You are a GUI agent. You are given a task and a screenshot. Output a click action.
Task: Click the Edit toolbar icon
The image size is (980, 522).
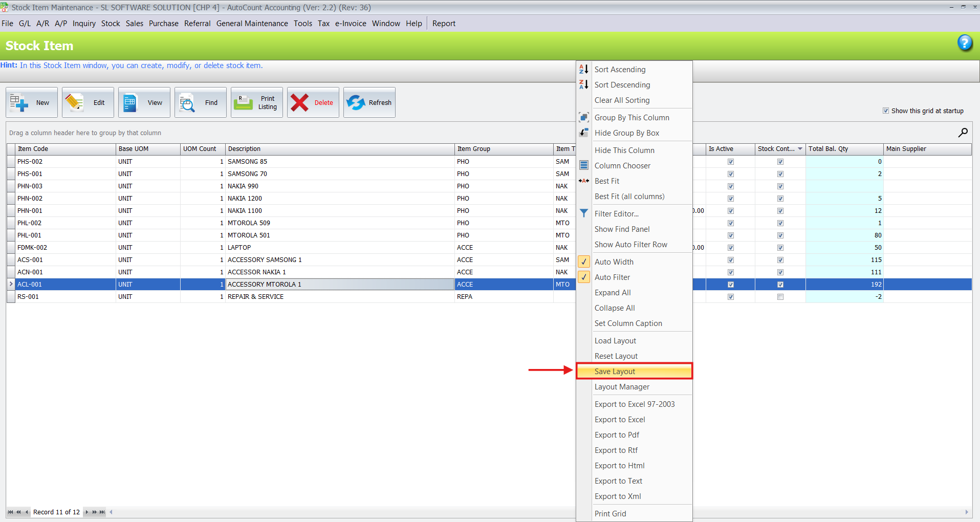[x=75, y=103]
